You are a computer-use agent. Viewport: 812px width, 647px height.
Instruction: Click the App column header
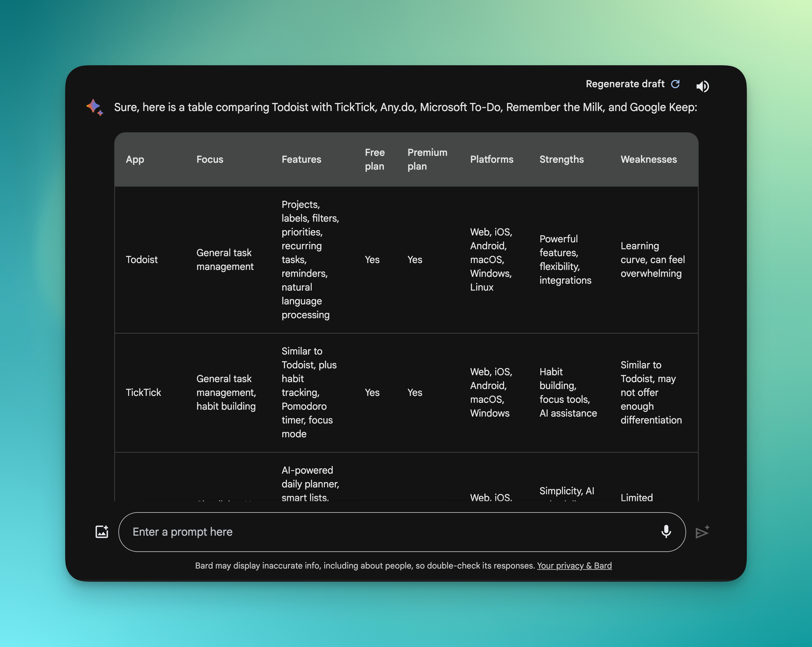pos(135,160)
